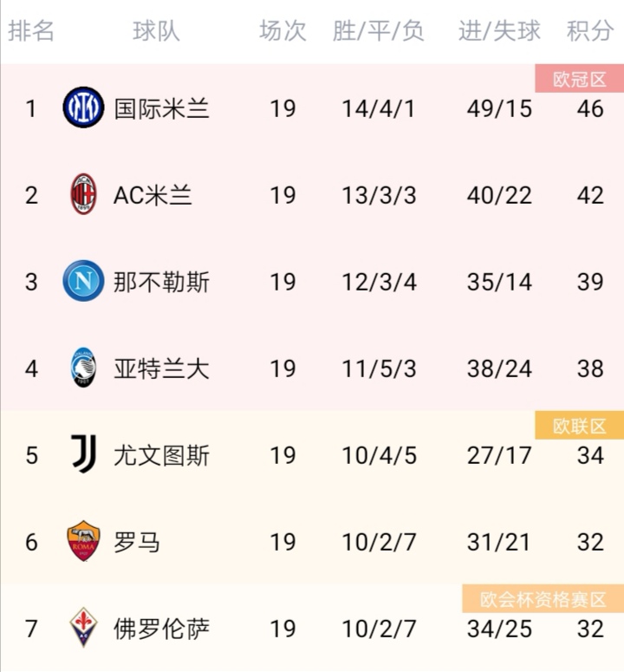Click the Napoli blue N logo
624x672 pixels.
(83, 281)
